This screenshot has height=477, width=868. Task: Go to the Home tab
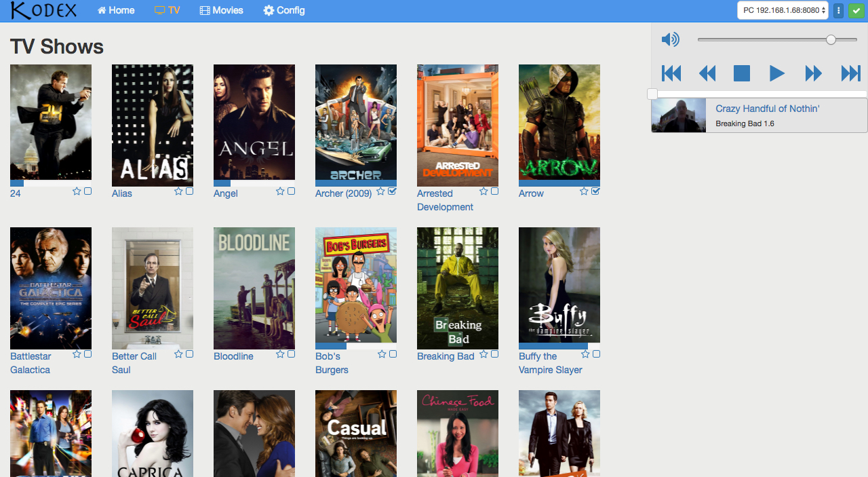click(x=116, y=10)
